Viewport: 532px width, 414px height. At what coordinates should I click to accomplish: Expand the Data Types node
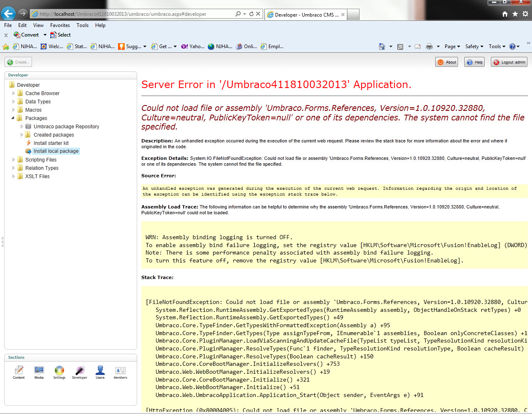pos(13,102)
